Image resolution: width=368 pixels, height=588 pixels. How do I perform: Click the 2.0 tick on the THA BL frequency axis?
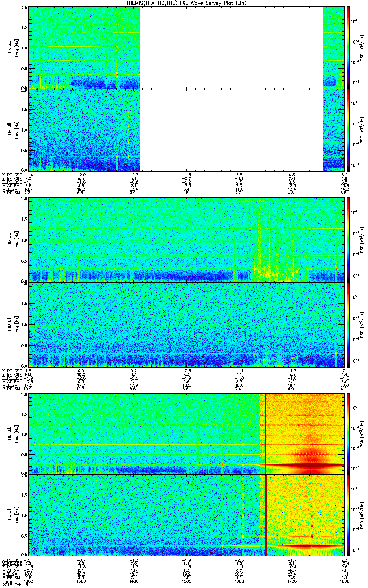point(24,9)
